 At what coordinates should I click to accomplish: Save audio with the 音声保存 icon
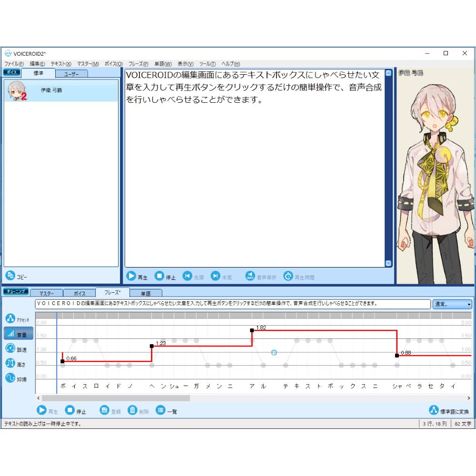point(250,276)
